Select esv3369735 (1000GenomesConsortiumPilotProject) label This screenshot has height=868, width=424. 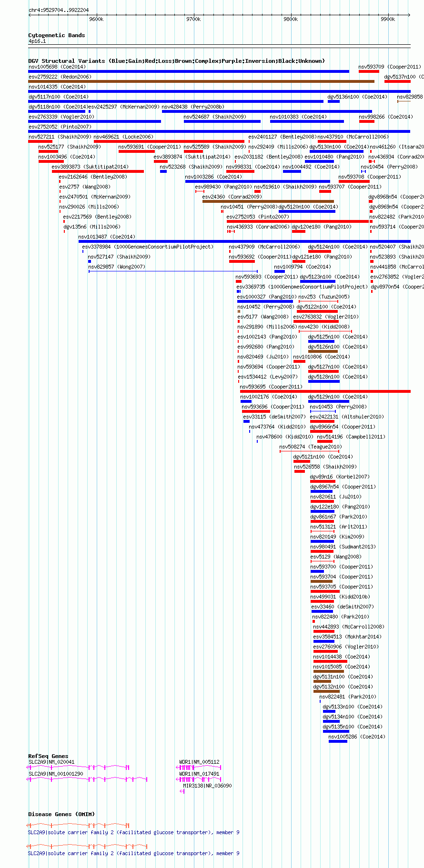302,287
